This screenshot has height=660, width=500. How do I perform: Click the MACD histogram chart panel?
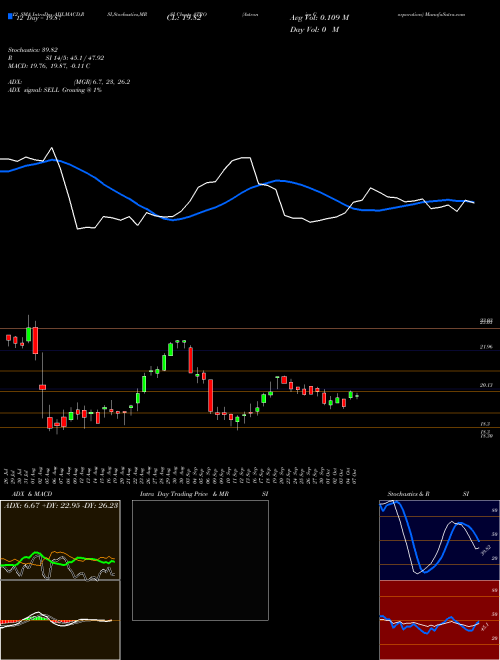click(x=60, y=620)
